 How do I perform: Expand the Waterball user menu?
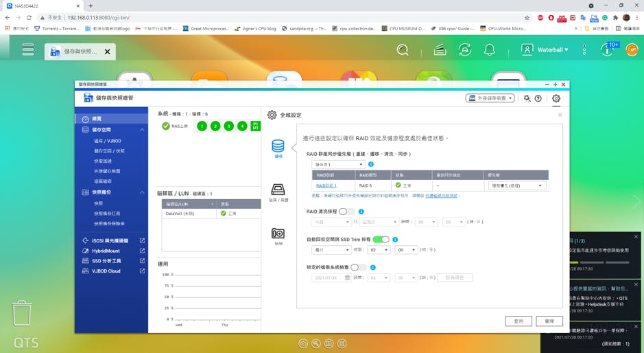click(545, 50)
